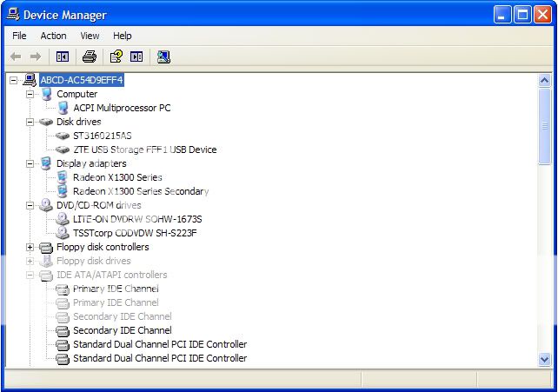Viewport: 558px width, 392px height.
Task: Minimize the Device Manager window
Action: (x=502, y=15)
